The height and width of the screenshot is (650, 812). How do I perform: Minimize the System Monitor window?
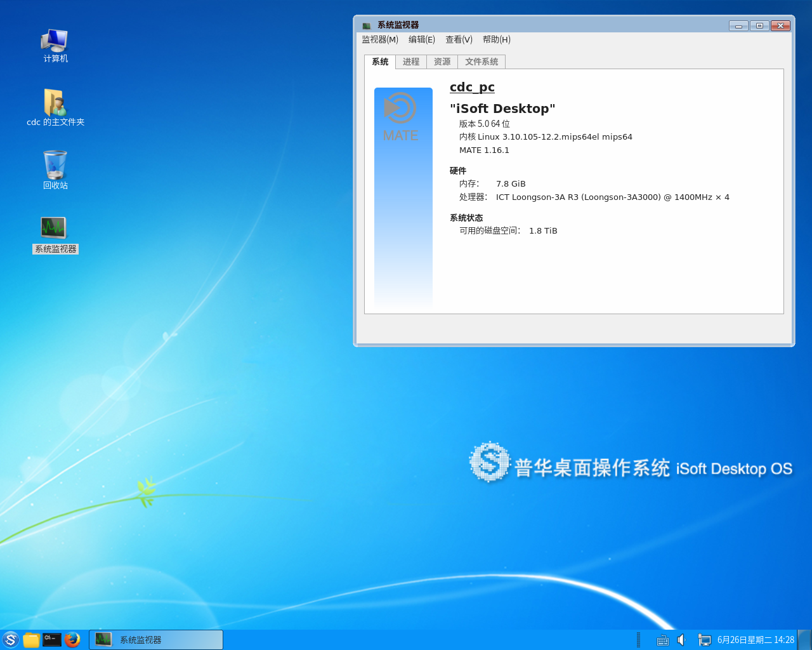coord(738,26)
